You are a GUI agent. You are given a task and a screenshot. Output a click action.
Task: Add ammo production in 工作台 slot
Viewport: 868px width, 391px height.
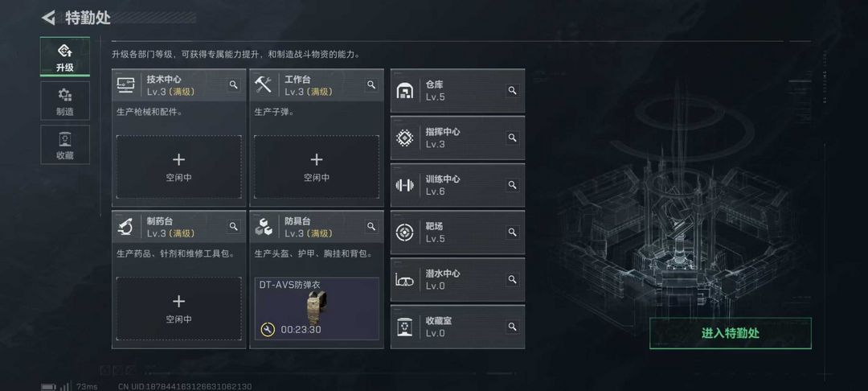317,167
